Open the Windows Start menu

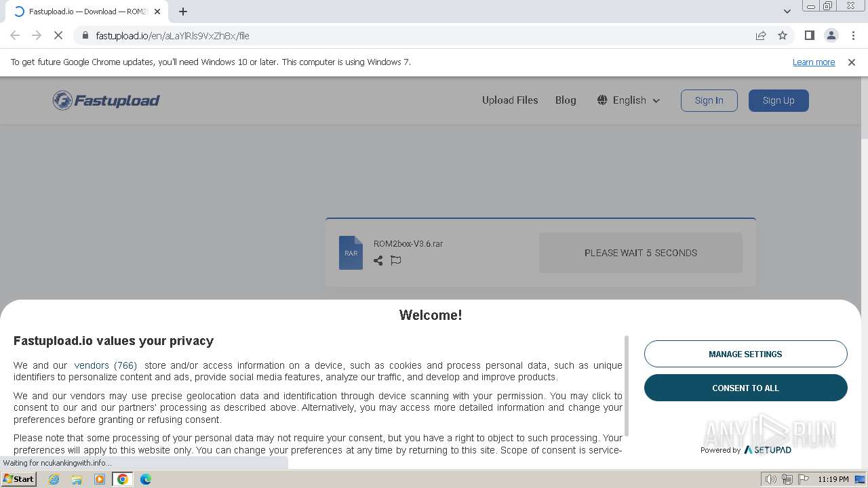tap(18, 479)
